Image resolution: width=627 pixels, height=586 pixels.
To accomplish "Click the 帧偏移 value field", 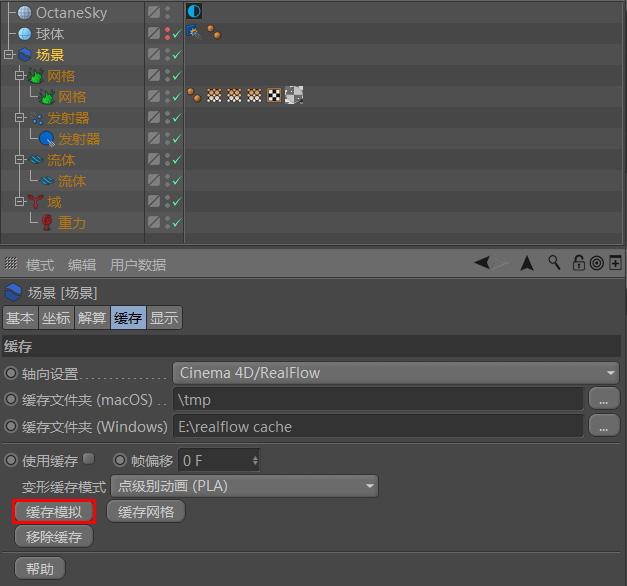I will [x=215, y=460].
